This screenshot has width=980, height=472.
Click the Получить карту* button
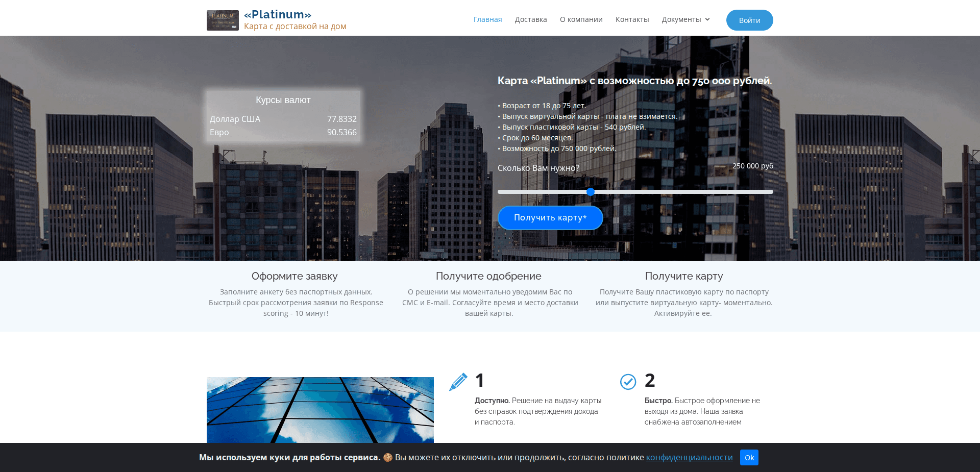pos(550,218)
